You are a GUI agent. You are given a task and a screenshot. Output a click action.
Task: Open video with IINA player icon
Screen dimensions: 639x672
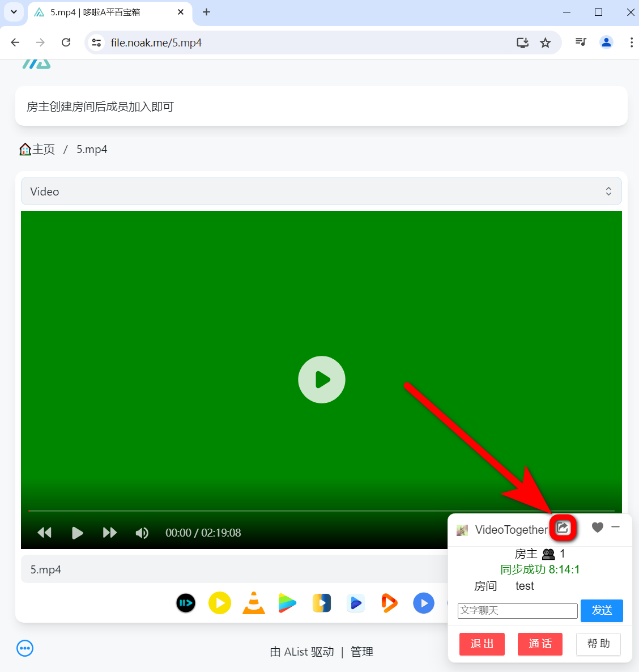coord(186,603)
